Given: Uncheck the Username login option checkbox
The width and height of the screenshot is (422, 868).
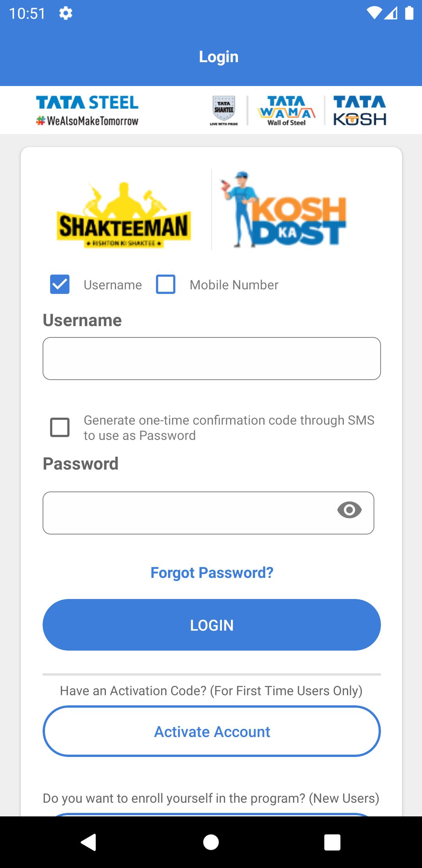Looking at the screenshot, I should coord(60,284).
